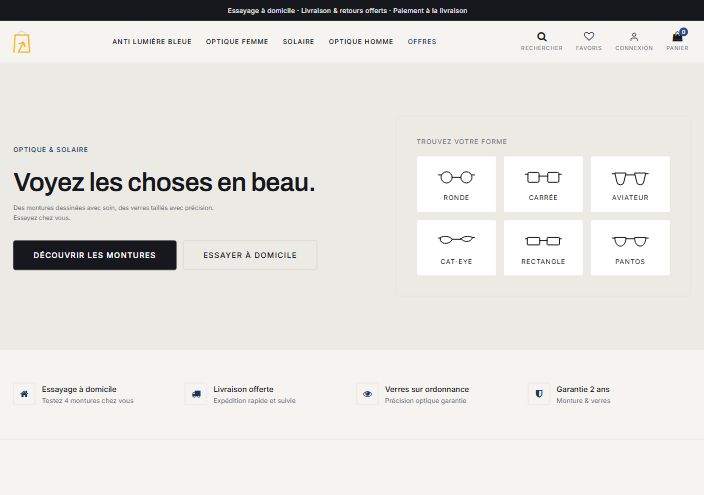Select aviator glasses icon

(630, 178)
